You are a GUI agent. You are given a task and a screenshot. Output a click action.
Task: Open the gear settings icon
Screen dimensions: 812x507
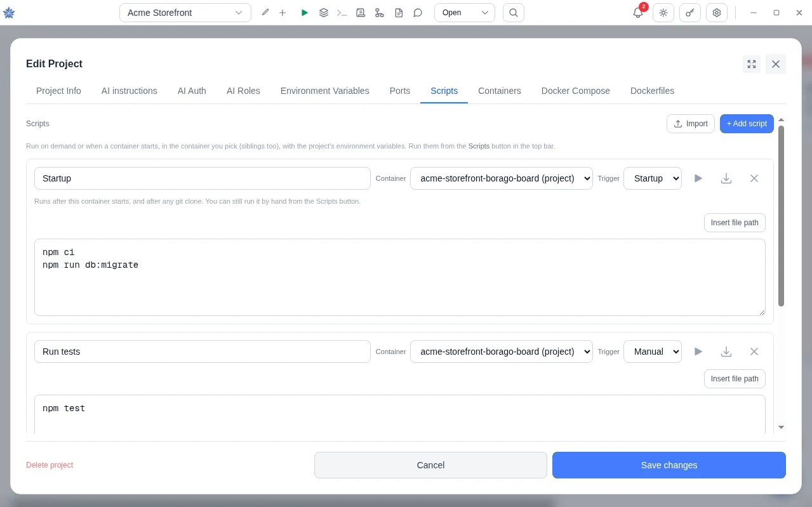(x=717, y=13)
